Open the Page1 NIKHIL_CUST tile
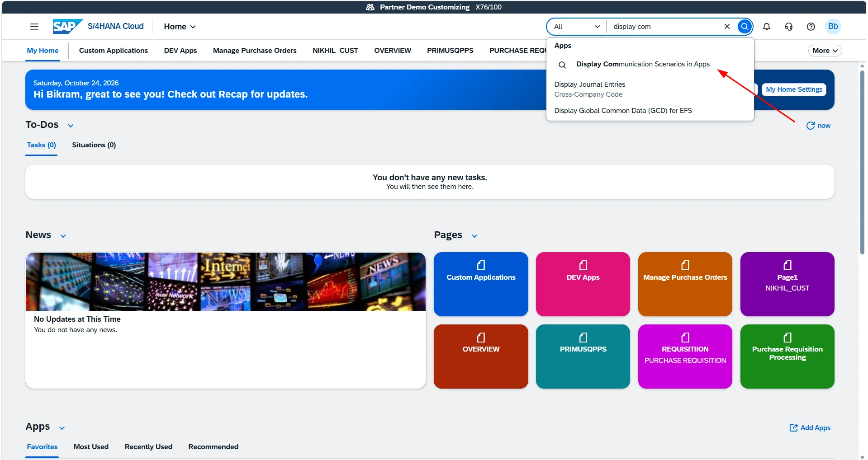Image resolution: width=868 pixels, height=460 pixels. pyautogui.click(x=787, y=284)
